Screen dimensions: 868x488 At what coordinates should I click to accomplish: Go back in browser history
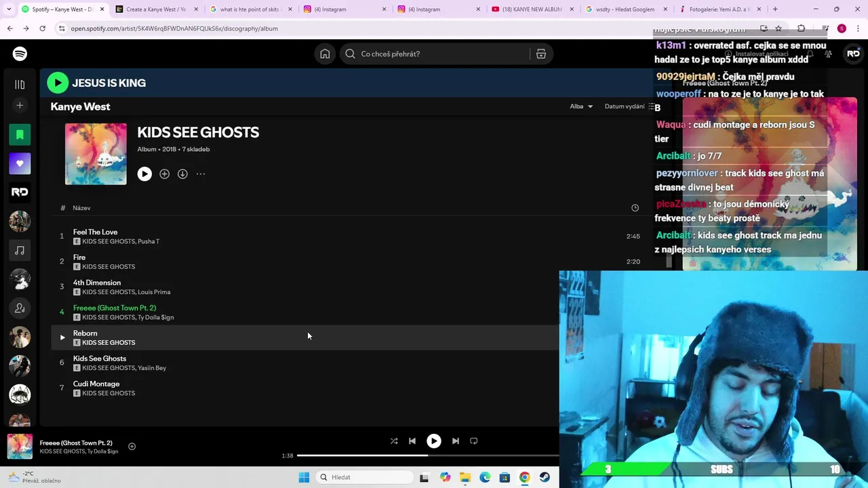pos(10,28)
